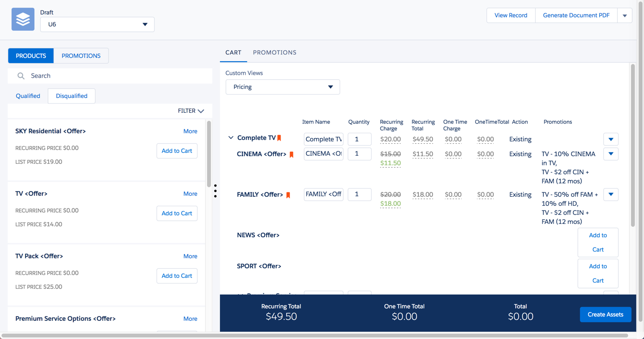Click the Quantity column header
The image size is (644, 339).
point(359,122)
